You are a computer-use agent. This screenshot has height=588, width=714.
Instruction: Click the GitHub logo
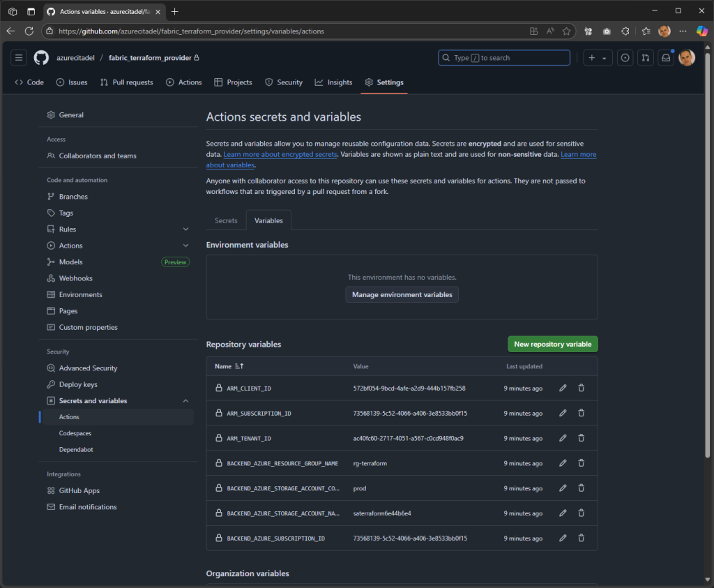[40, 57]
